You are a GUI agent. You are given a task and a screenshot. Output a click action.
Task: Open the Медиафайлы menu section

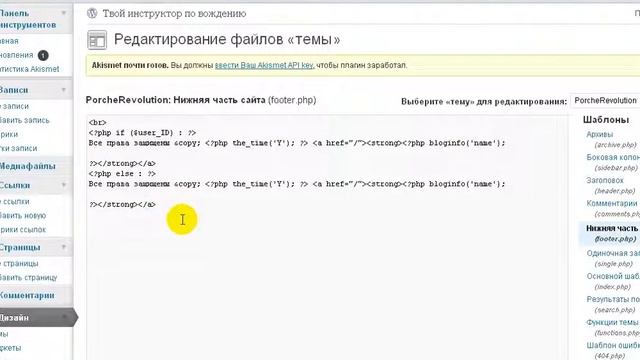point(27,166)
